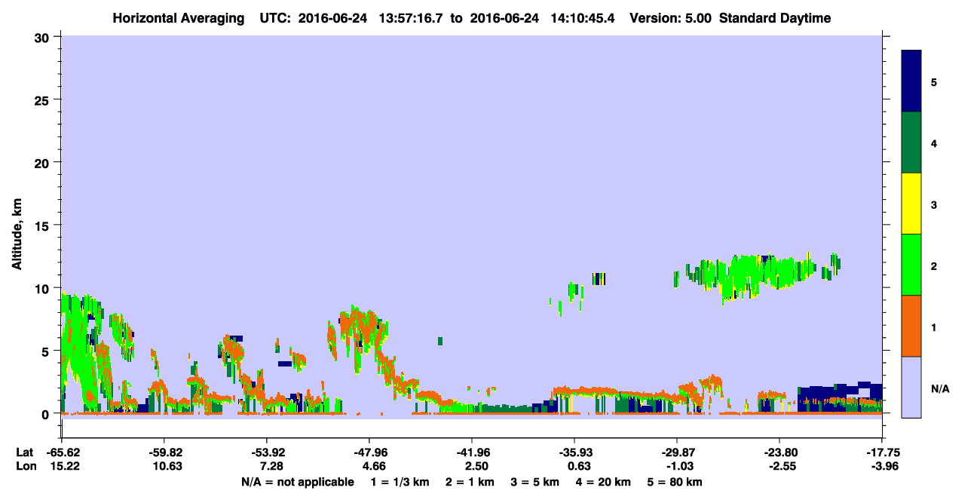
Task: Click the dark blue stepped feature near latitude -20
Action: pos(841,395)
